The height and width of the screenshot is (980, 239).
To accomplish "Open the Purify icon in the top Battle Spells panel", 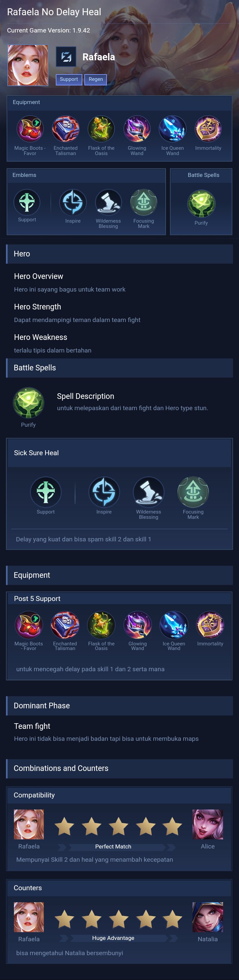I will pos(201,203).
